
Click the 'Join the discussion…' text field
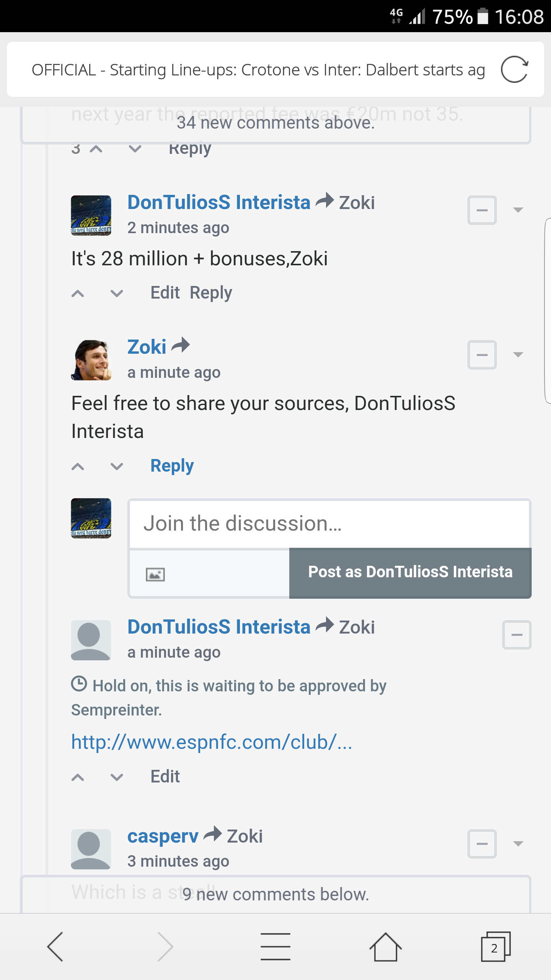[329, 524]
